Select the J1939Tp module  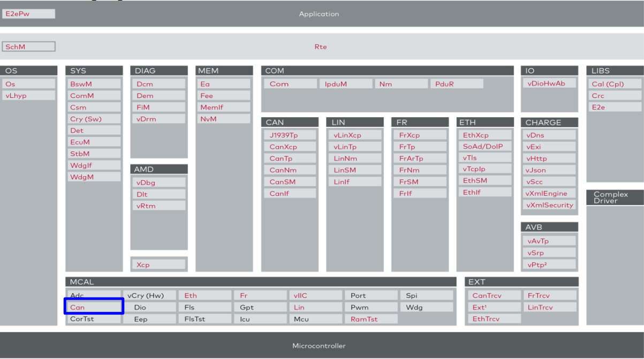click(x=290, y=135)
